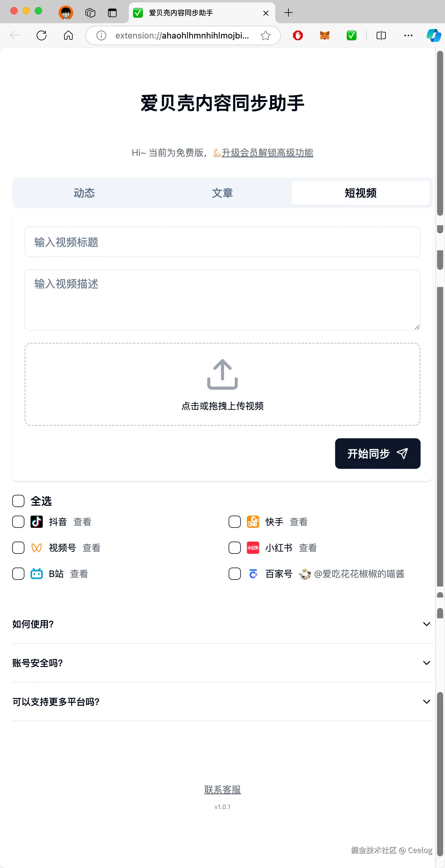This screenshot has width=445, height=868.
Task: Open browser settings and more menu
Action: (x=408, y=35)
